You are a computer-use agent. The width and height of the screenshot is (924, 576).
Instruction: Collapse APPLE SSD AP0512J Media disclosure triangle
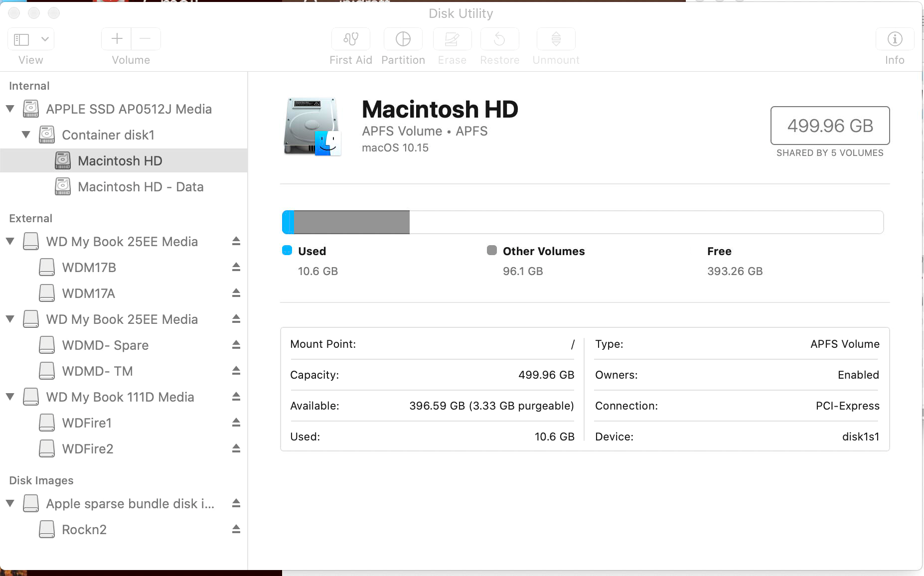coord(10,109)
